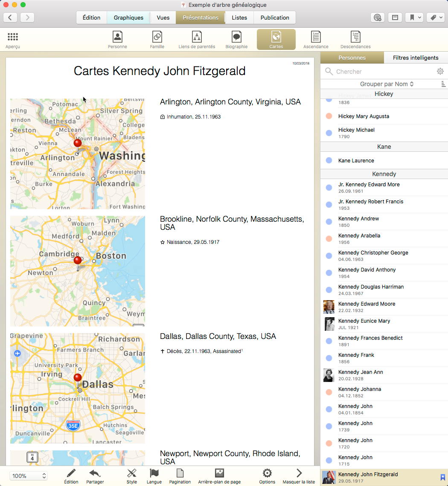Image resolution: width=448 pixels, height=486 pixels.
Task: Click the Inhumation, 25.11.1963 event
Action: click(x=190, y=117)
